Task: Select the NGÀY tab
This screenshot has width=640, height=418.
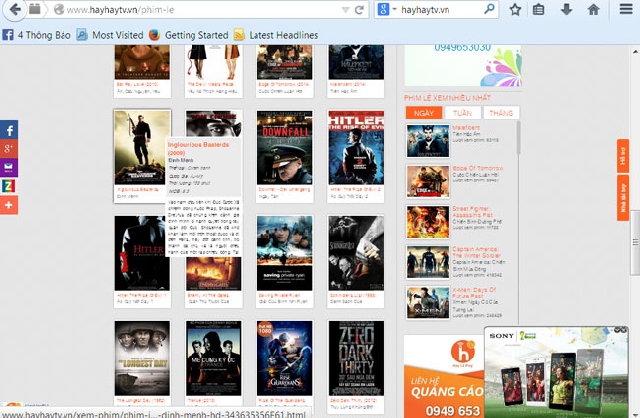Action: (x=424, y=113)
